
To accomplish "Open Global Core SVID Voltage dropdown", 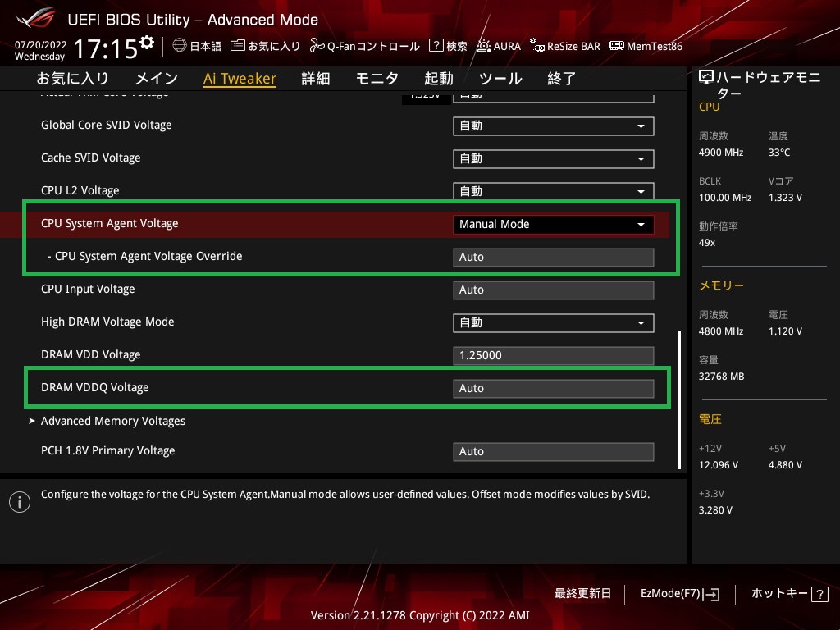I will [x=553, y=126].
